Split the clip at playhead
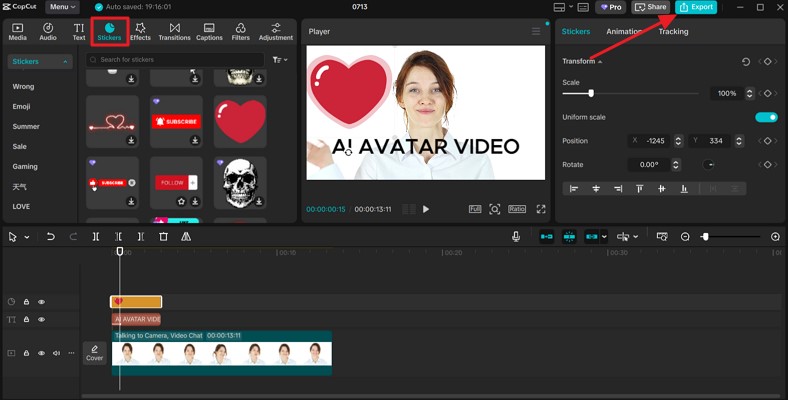Viewport: 788px width, 400px height. point(96,237)
